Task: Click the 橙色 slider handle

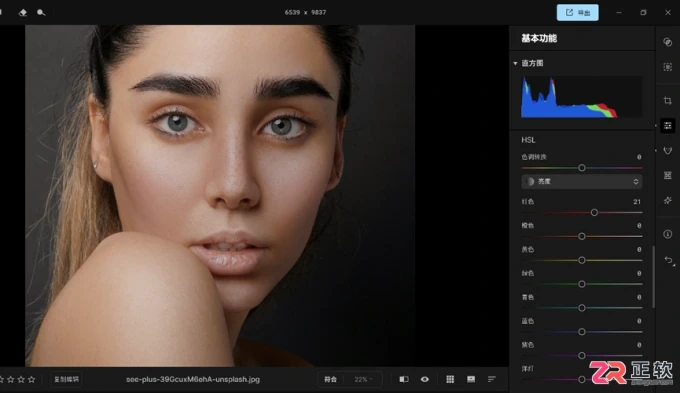Action: point(582,236)
